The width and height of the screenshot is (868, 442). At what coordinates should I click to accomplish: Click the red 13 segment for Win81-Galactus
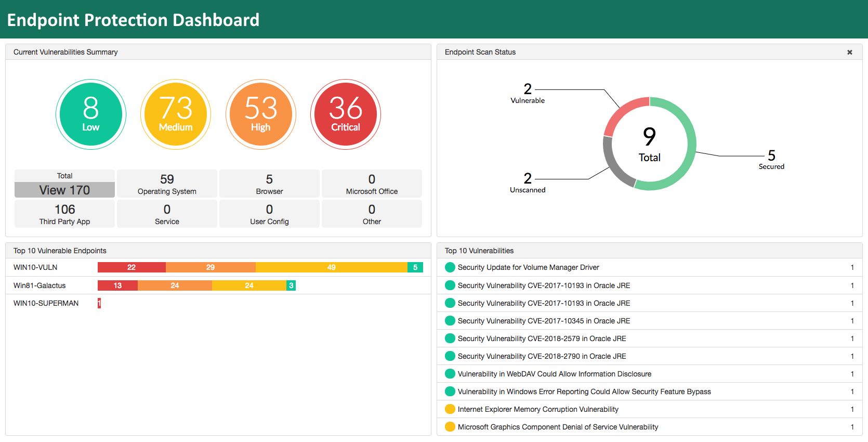coord(117,285)
